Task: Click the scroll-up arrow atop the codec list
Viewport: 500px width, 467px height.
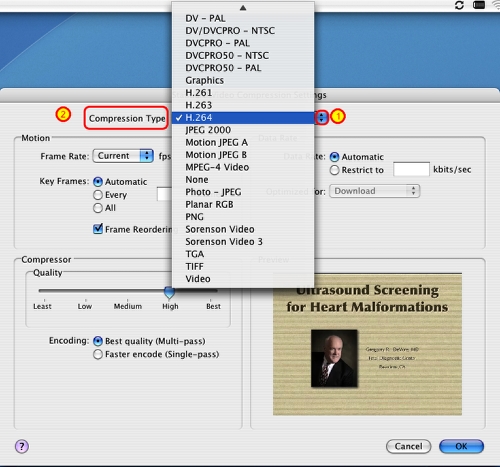Action: pos(243,7)
